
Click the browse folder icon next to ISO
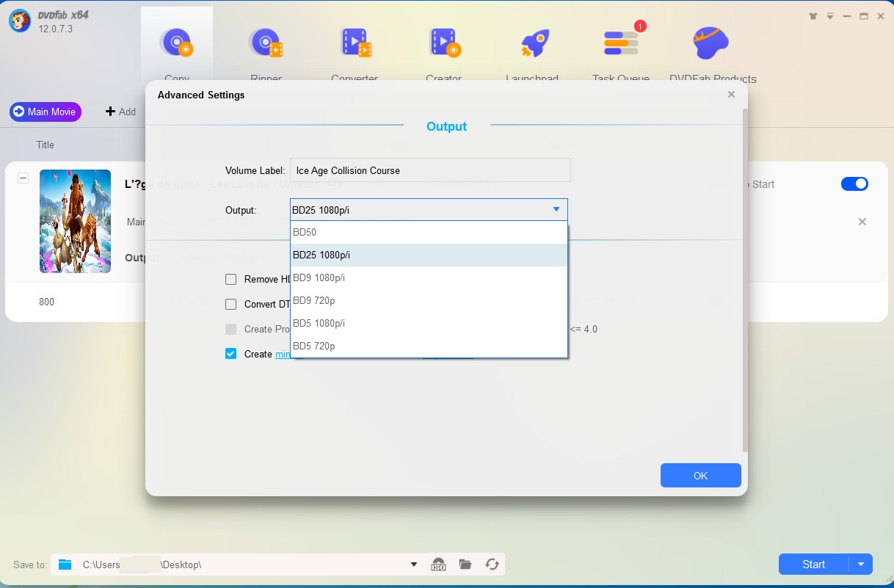click(x=465, y=565)
